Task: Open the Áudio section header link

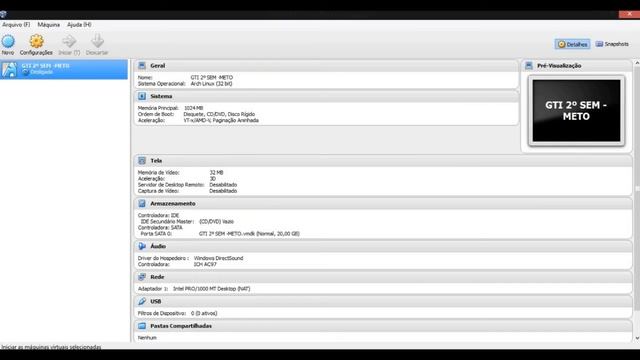Action: point(158,246)
